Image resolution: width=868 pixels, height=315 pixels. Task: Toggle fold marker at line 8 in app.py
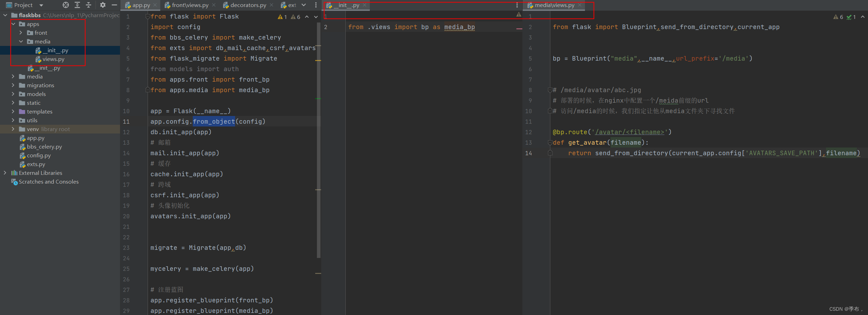click(148, 90)
